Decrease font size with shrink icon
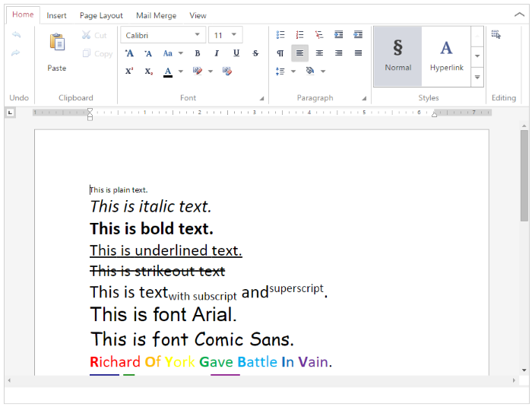532x407 pixels. pos(148,53)
